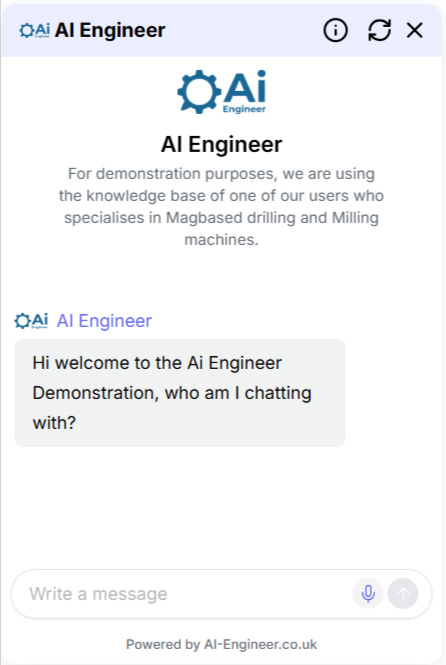446x665 pixels.
Task: Click the small "Engineer" word under Ai logo
Action: (x=244, y=109)
